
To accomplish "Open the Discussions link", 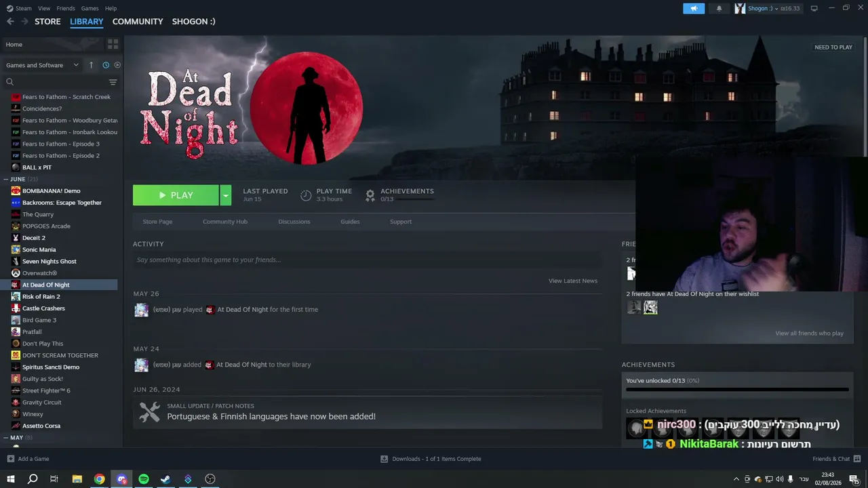I will [294, 222].
